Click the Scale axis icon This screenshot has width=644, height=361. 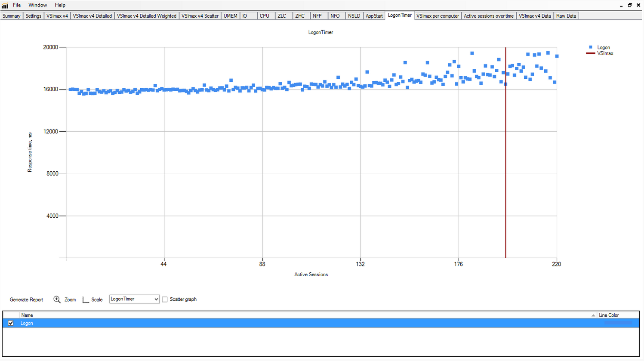pyautogui.click(x=86, y=299)
